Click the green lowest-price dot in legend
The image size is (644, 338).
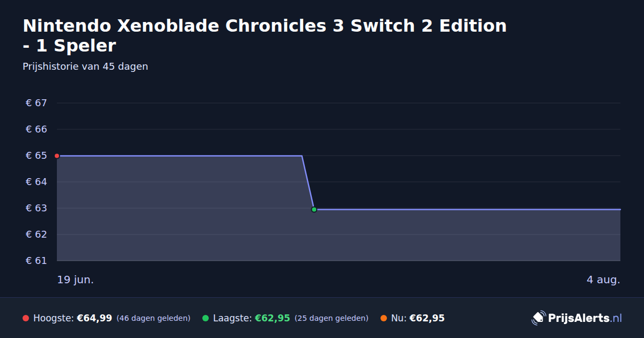click(x=206, y=318)
